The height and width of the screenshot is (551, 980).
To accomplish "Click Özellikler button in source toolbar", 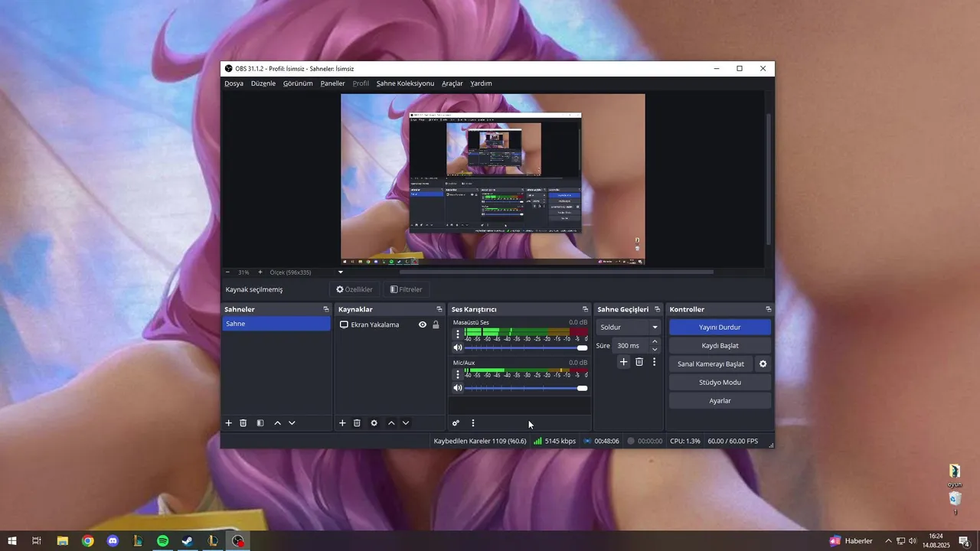I will (x=354, y=289).
